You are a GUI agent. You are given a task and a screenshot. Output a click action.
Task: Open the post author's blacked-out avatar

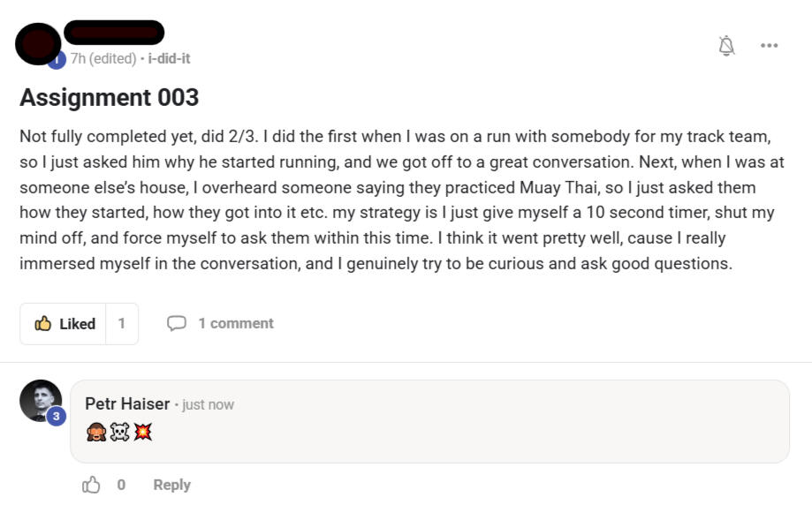click(x=37, y=43)
